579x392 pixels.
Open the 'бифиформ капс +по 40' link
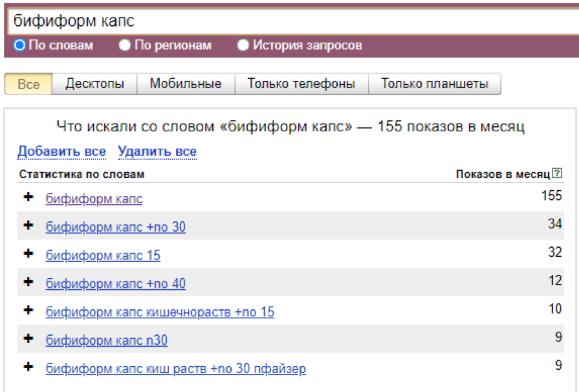pyautogui.click(x=116, y=284)
